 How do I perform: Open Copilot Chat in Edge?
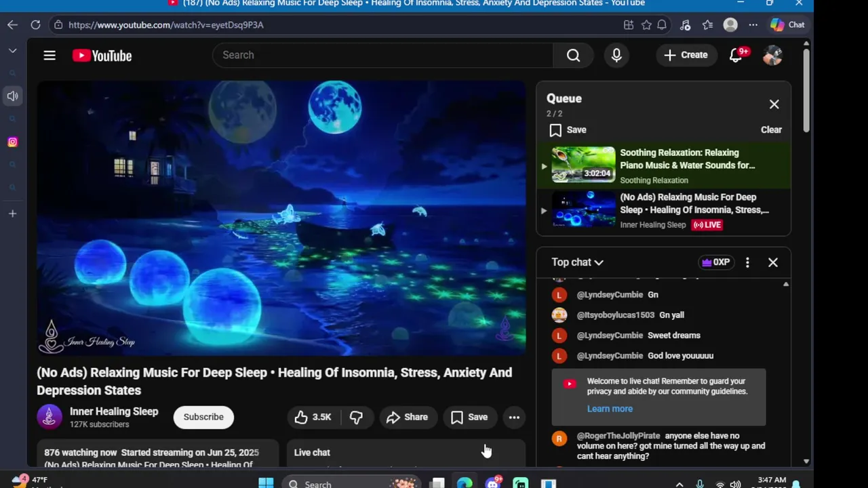[x=787, y=24]
